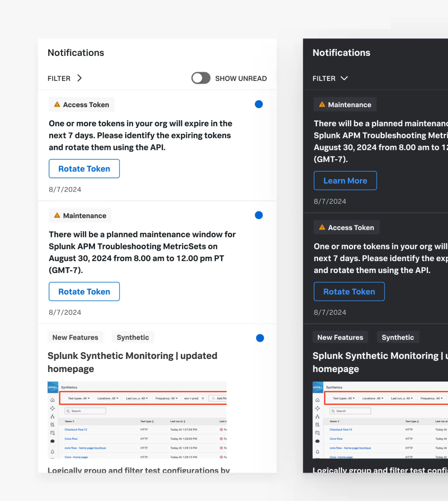Click the warning icon on the light Access Token tag
The width and height of the screenshot is (448, 501).
pyautogui.click(x=57, y=104)
